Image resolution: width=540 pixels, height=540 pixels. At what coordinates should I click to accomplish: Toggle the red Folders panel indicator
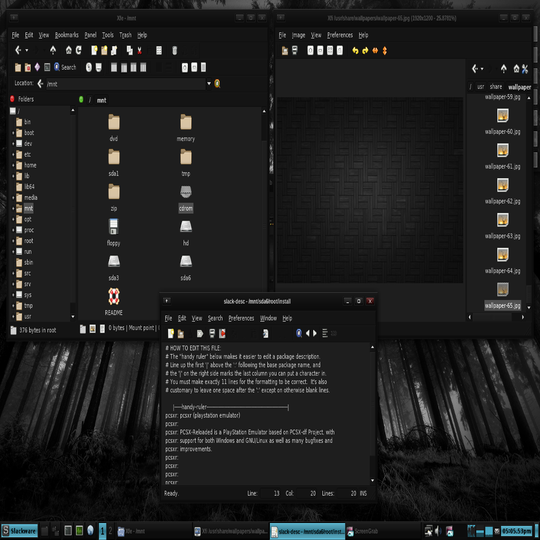coord(12,99)
